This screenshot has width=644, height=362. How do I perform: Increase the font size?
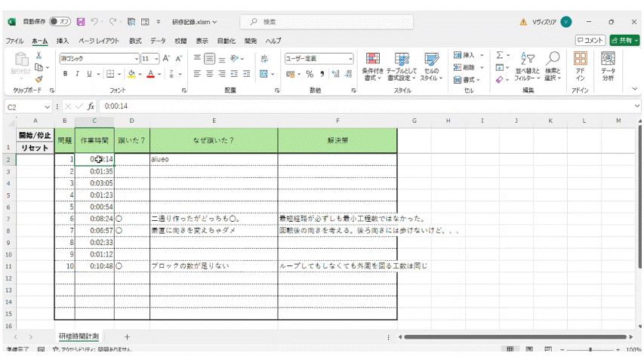pos(166,59)
